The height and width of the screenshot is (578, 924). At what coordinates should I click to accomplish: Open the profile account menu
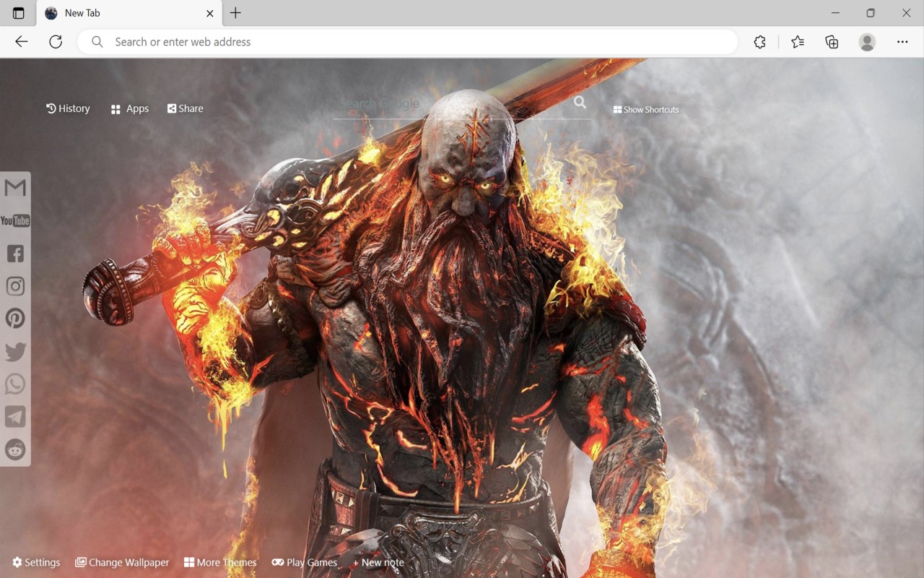tap(867, 42)
